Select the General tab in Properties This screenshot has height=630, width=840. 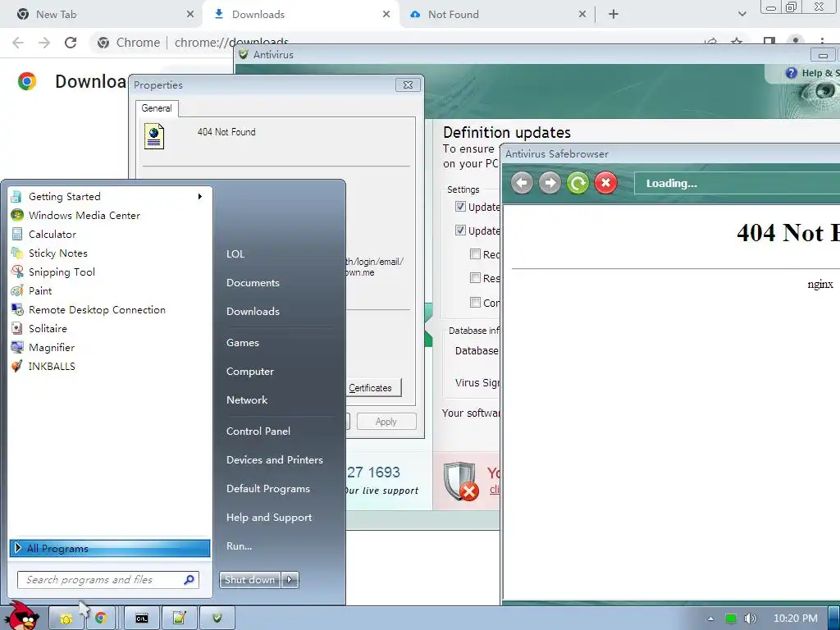click(x=157, y=108)
